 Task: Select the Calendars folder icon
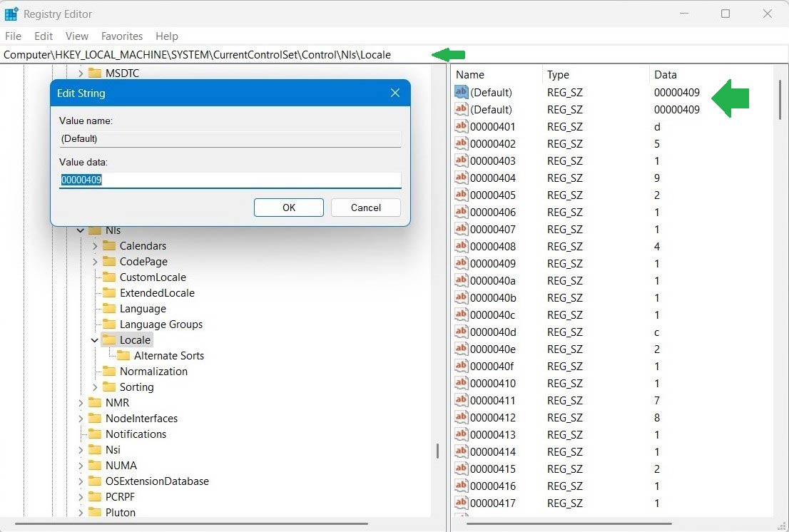click(108, 246)
